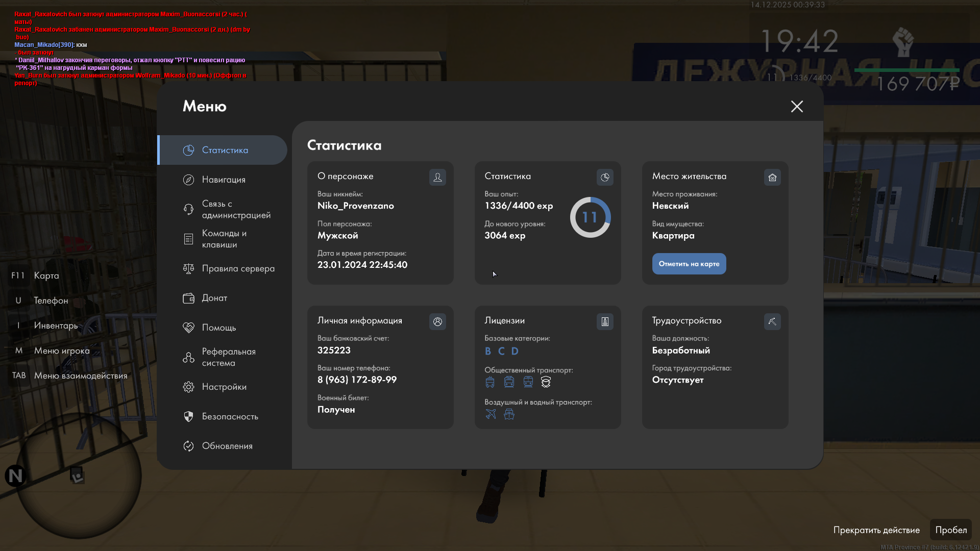Click the level 11 circular progress ring
Image resolution: width=980 pixels, height=551 pixels.
point(590,217)
